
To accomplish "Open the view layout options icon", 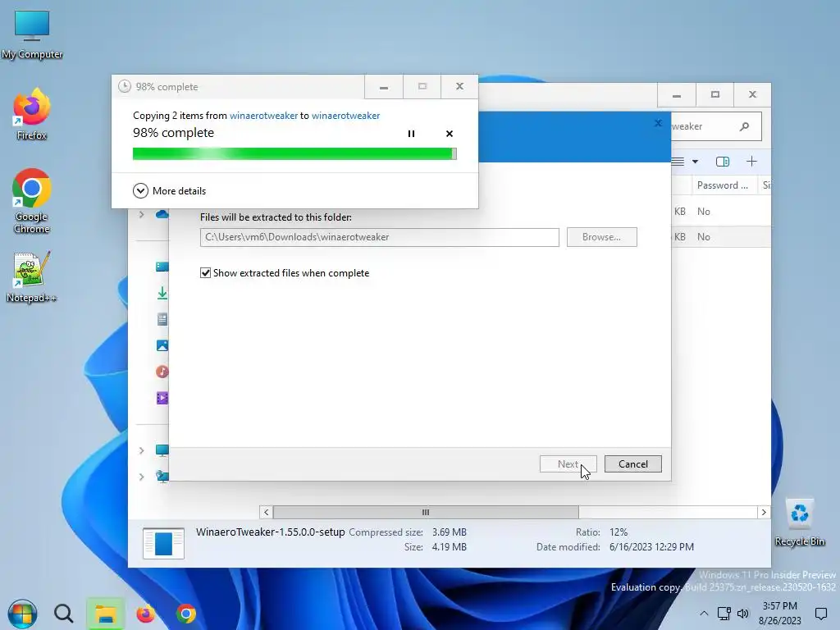I will click(x=678, y=162).
